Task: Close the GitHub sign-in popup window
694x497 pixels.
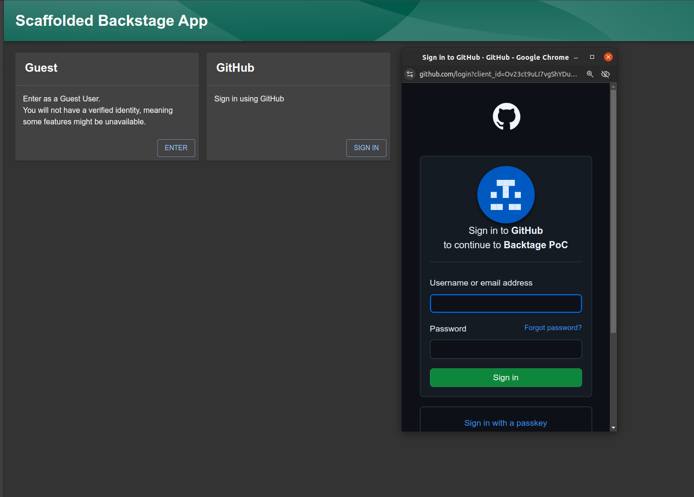Action: (608, 58)
